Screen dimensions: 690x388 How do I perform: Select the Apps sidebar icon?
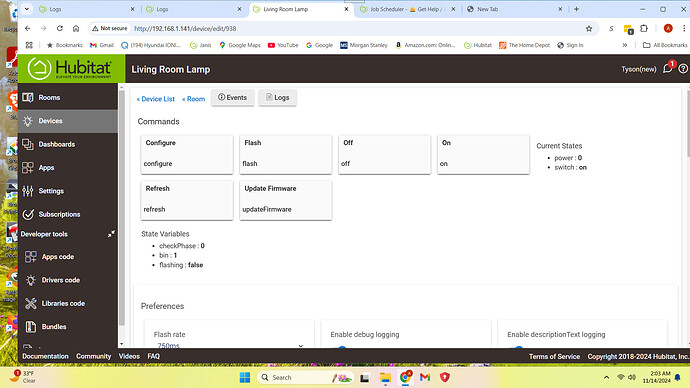coord(28,168)
